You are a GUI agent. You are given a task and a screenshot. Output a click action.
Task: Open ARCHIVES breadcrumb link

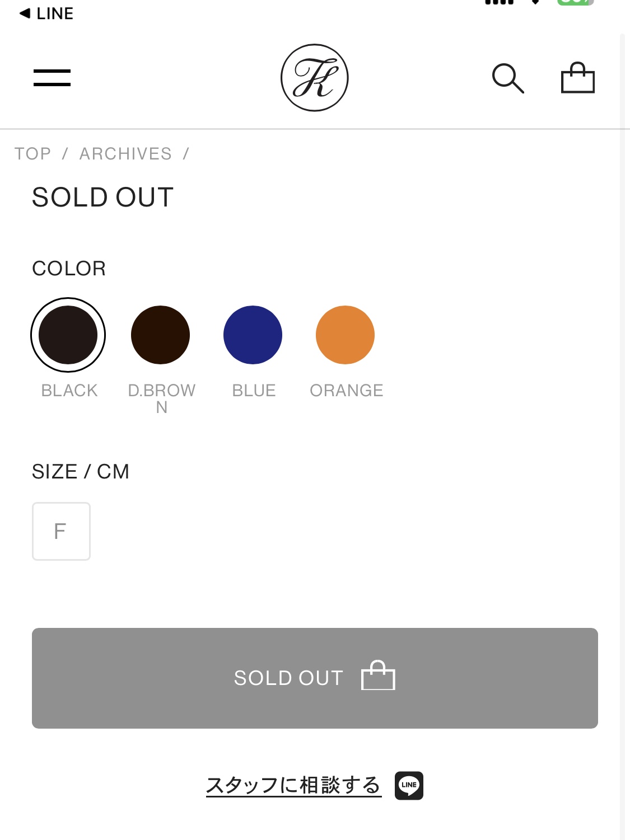125,153
